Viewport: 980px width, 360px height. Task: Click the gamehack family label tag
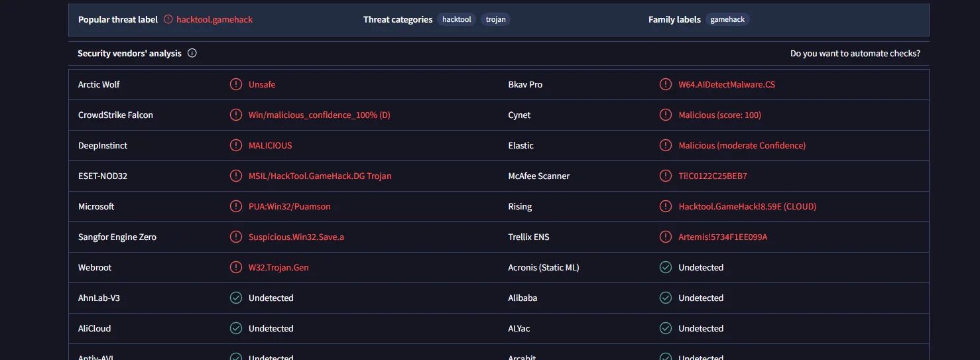click(727, 20)
